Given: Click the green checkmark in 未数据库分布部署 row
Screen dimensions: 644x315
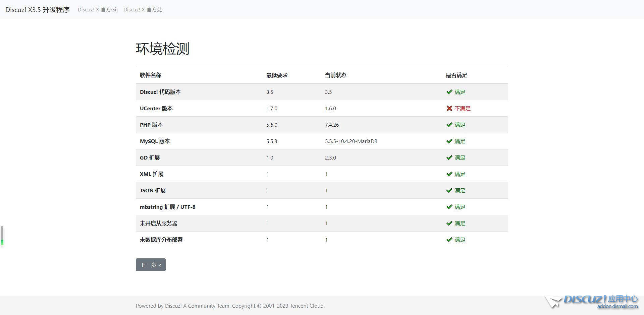Looking at the screenshot, I should (449, 240).
